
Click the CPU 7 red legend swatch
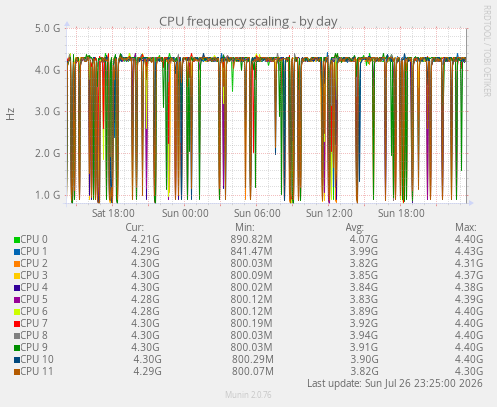pos(17,324)
